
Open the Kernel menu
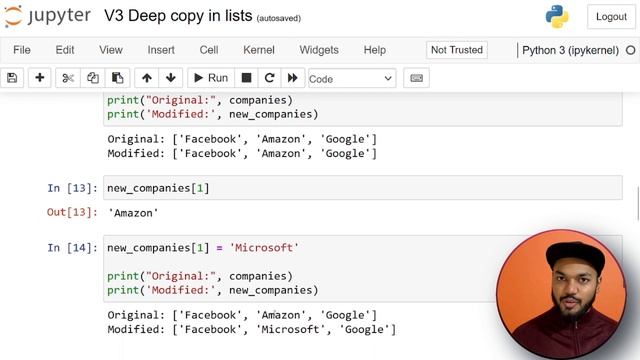[259, 50]
